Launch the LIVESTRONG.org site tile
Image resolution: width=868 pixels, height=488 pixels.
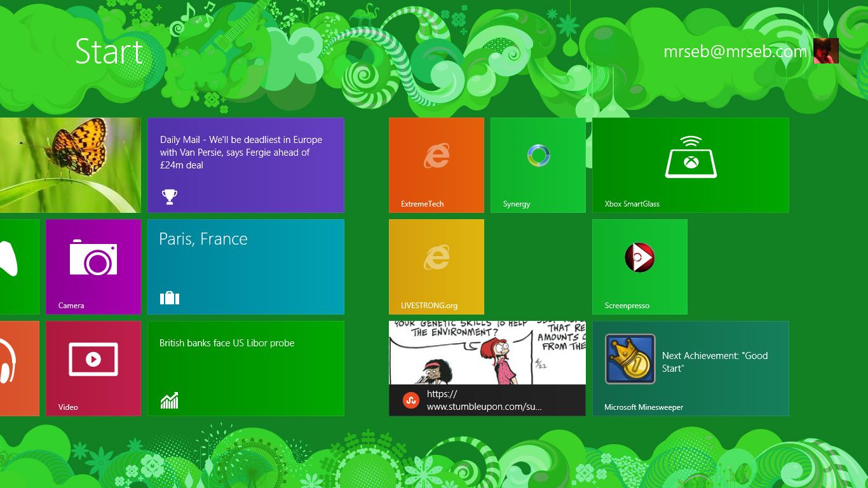click(436, 266)
